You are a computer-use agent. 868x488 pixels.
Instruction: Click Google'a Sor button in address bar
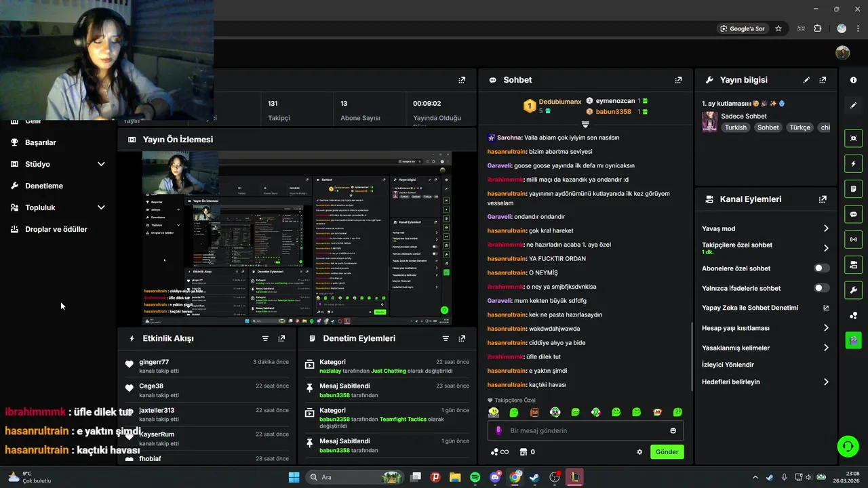743,28
